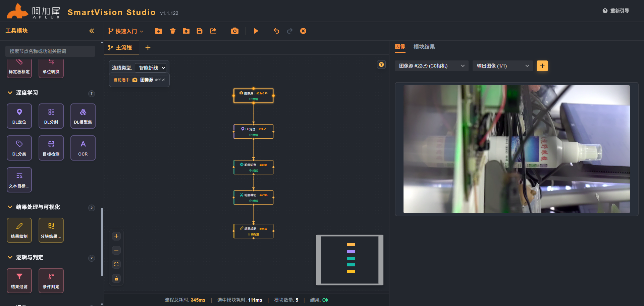Click the save project icon
Viewport: 644px width, 306px height.
coord(200,31)
